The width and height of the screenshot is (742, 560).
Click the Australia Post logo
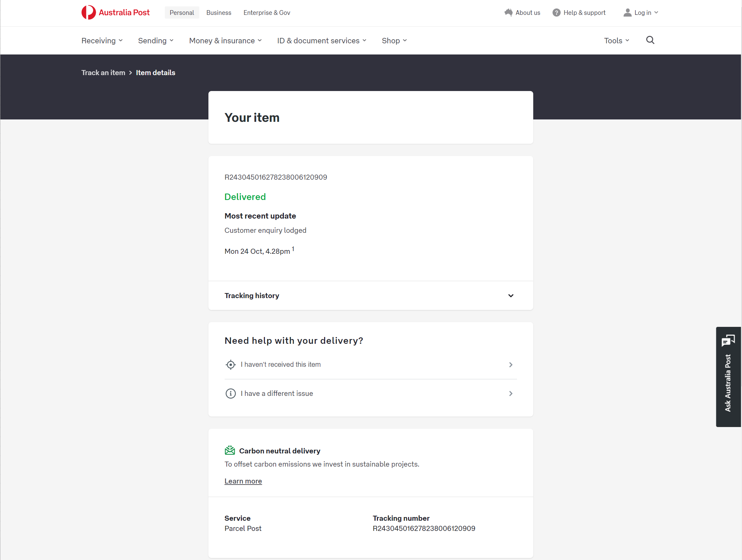tap(115, 13)
